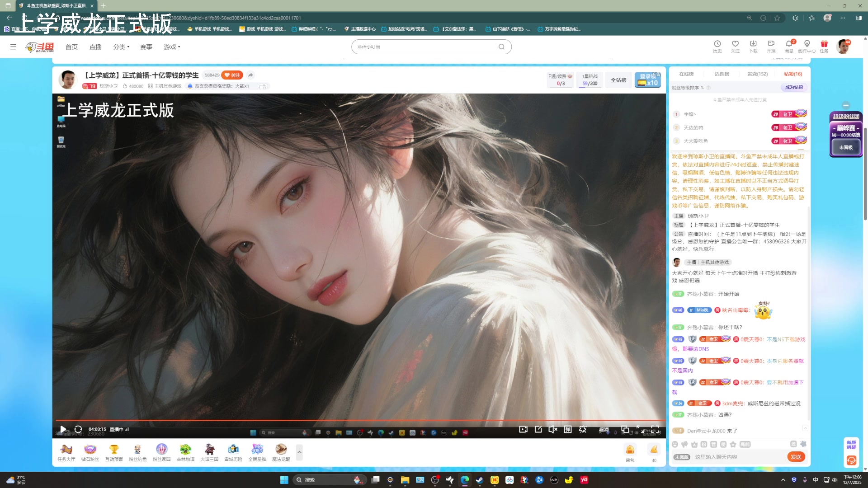Click the orange 关注 follow button

[x=232, y=75]
